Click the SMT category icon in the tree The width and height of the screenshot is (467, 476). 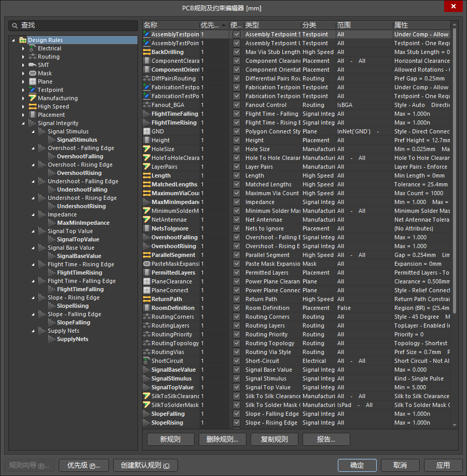click(33, 65)
